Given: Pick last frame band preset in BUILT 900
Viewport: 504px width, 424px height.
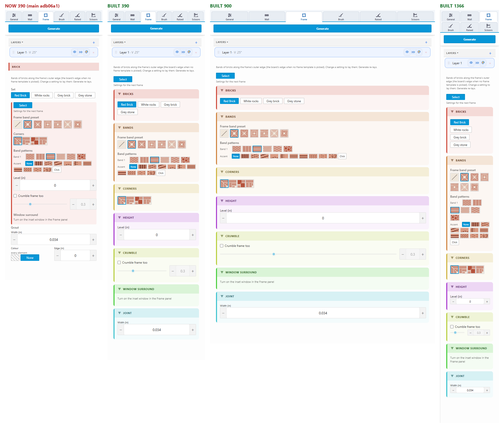Looking at the screenshot, I should (284, 133).
